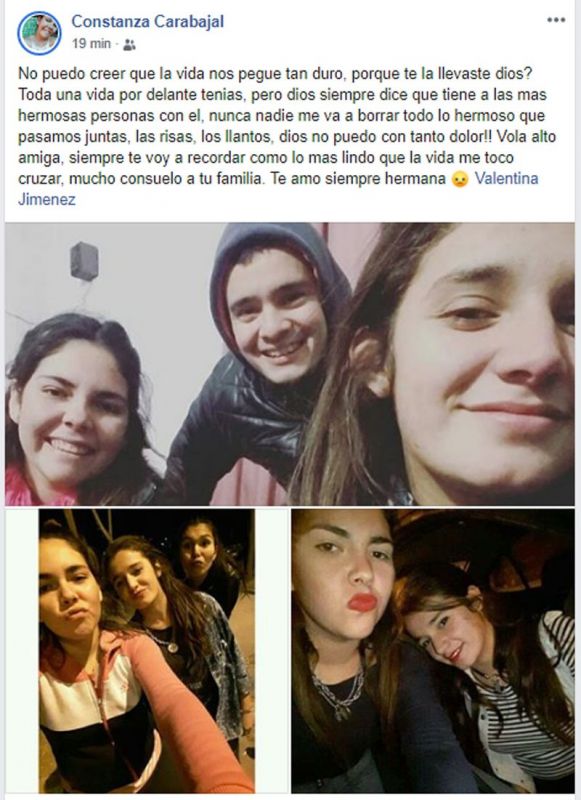Click the 19 min timestamp link
The image size is (581, 800).
pos(91,44)
